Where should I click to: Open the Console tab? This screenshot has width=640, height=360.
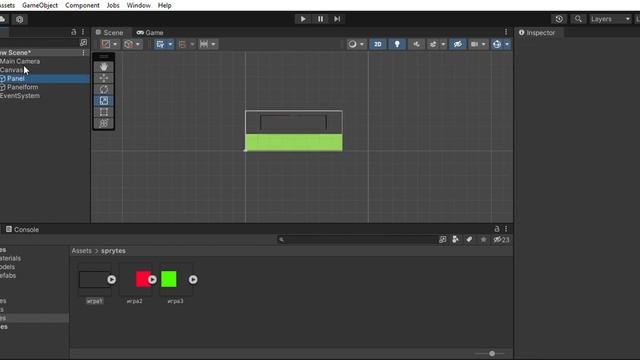[x=22, y=229]
